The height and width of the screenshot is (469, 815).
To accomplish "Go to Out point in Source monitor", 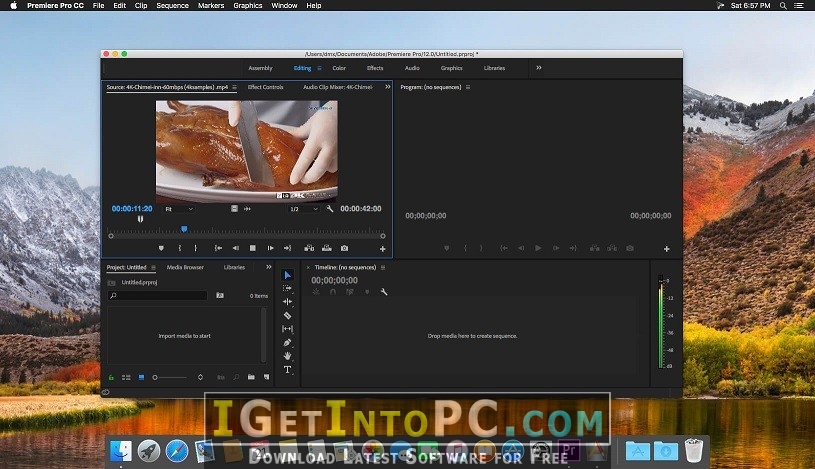I will click(x=287, y=249).
